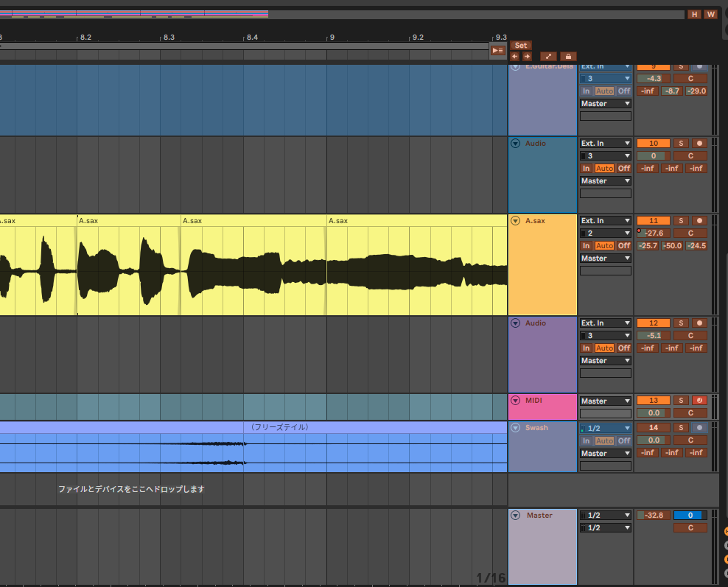This screenshot has width=728, height=587.
Task: Solo the A.sax track
Action: tap(681, 220)
